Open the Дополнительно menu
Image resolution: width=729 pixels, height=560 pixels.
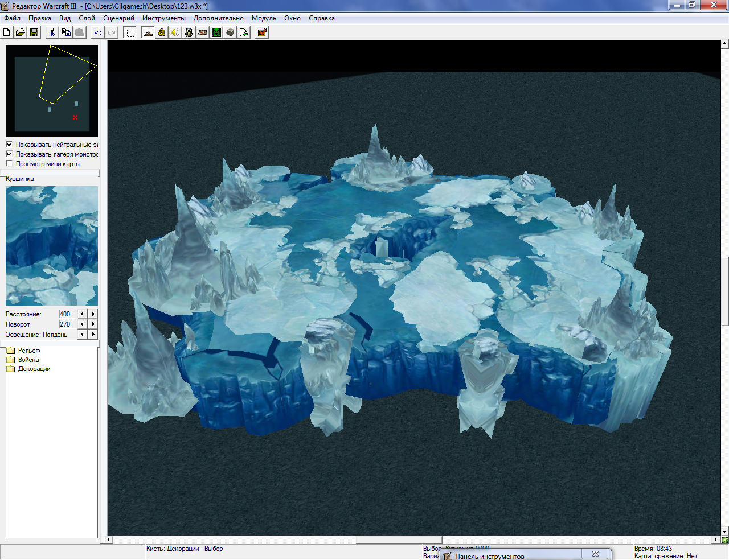219,18
